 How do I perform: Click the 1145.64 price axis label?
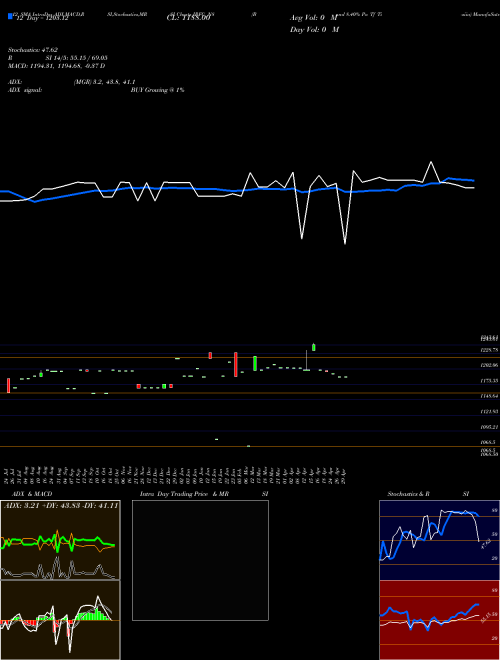[489, 396]
